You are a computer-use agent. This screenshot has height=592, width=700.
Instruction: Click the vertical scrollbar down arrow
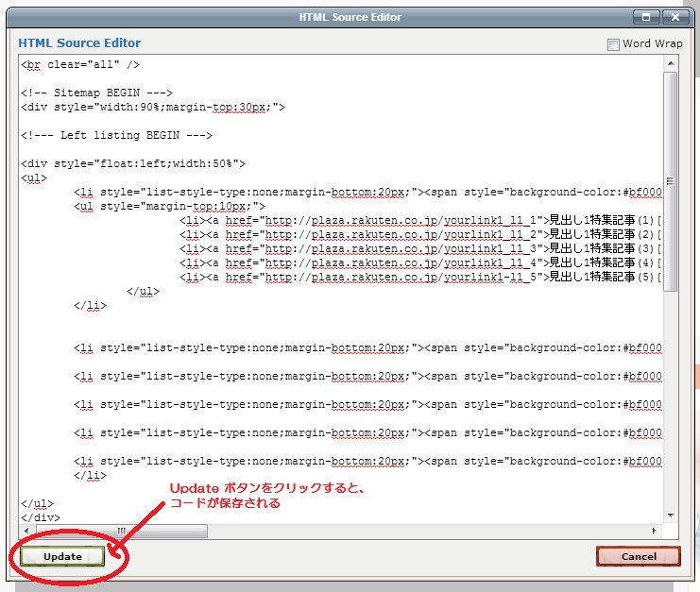click(x=670, y=516)
